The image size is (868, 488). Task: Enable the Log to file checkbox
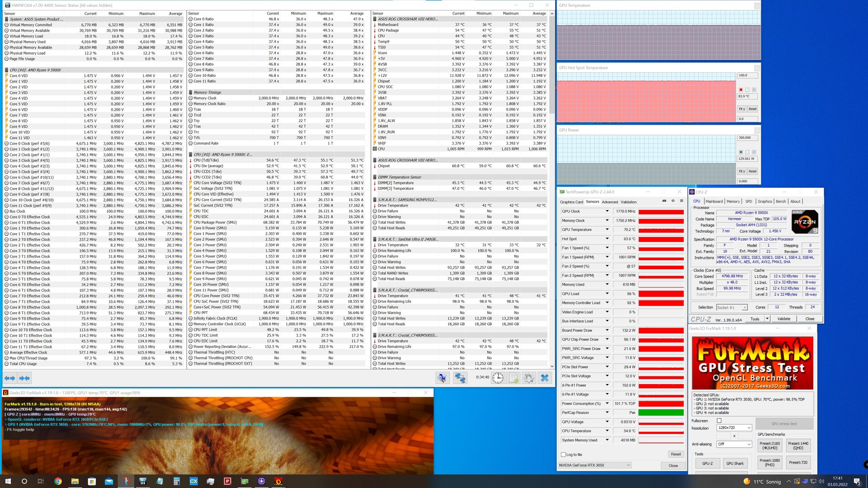[563, 455]
